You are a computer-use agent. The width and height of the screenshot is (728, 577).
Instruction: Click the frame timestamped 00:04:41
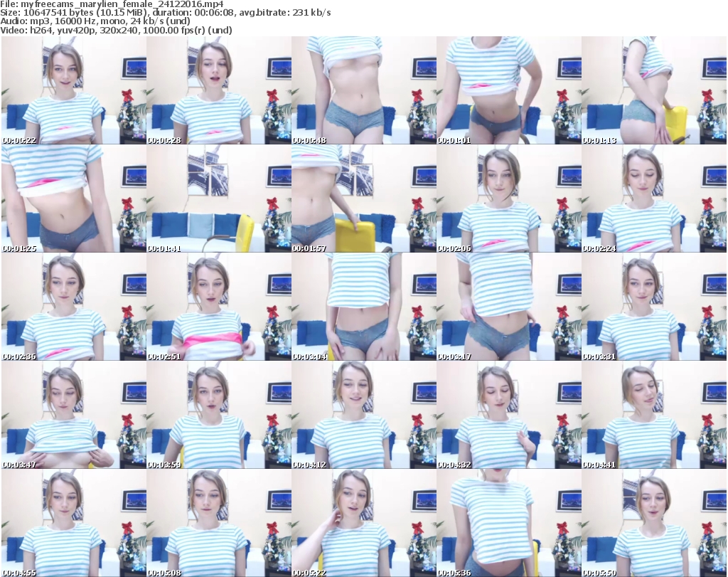653,415
